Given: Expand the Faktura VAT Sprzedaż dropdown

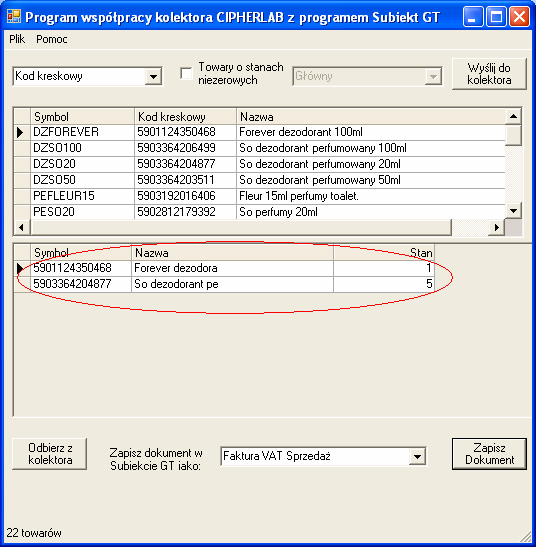Looking at the screenshot, I should pyautogui.click(x=417, y=457).
